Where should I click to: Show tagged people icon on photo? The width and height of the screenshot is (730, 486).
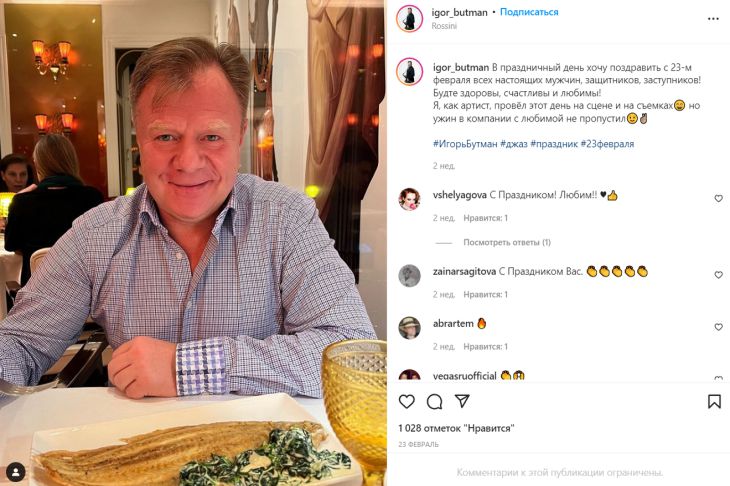(15, 472)
